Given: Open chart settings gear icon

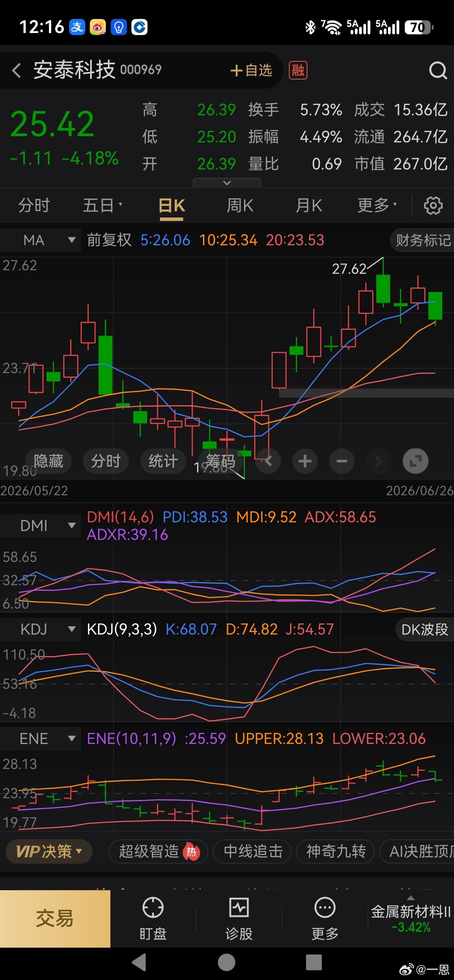Looking at the screenshot, I should point(433,206).
